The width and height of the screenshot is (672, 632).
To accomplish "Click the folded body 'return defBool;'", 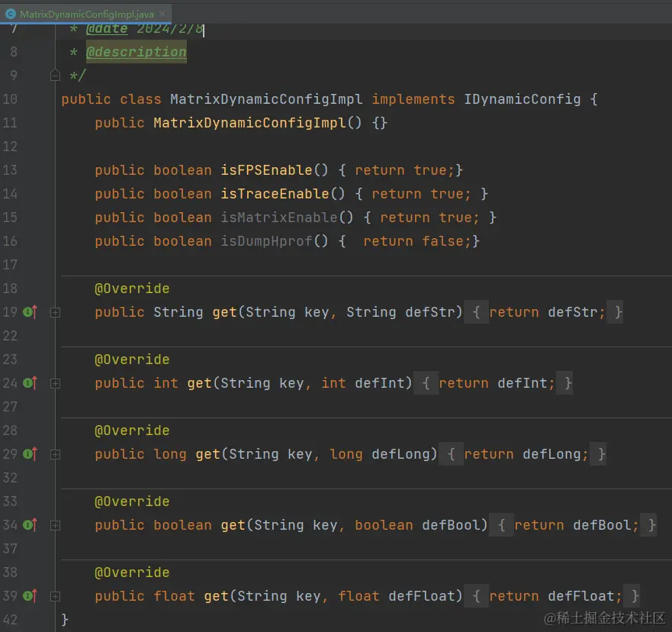I will pyautogui.click(x=577, y=524).
